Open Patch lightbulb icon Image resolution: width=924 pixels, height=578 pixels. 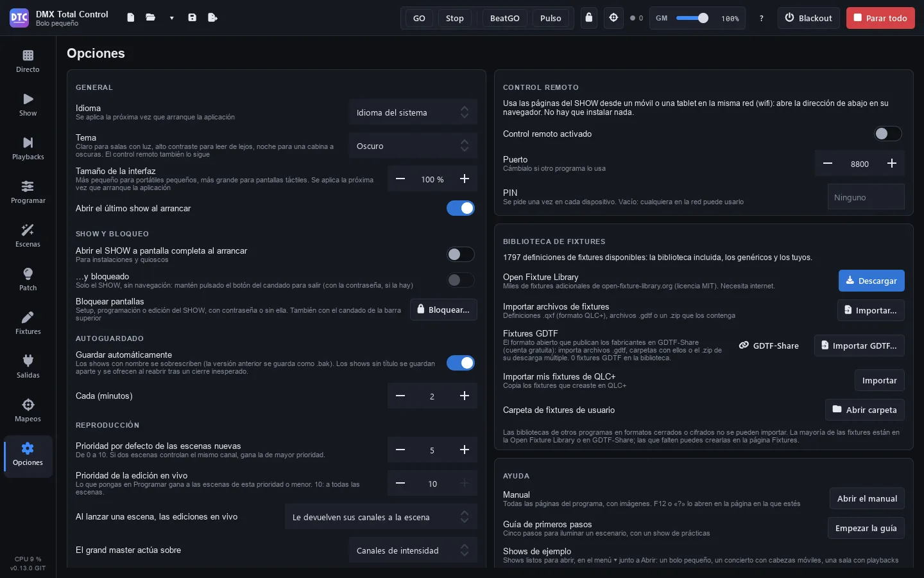click(28, 280)
